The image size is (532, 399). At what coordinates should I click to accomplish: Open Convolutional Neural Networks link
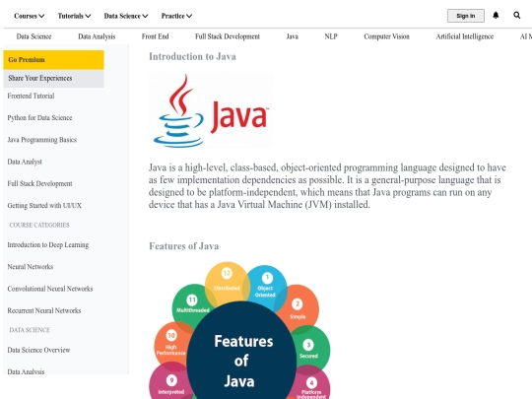[50, 289]
